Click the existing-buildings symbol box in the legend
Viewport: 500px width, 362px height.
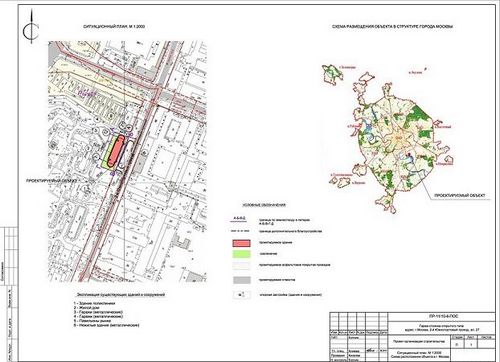[242, 295]
